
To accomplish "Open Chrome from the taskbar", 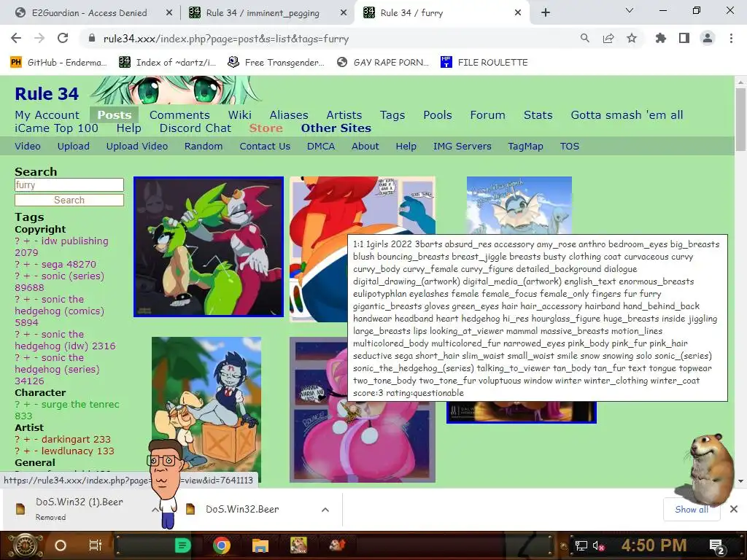I will tap(222, 545).
